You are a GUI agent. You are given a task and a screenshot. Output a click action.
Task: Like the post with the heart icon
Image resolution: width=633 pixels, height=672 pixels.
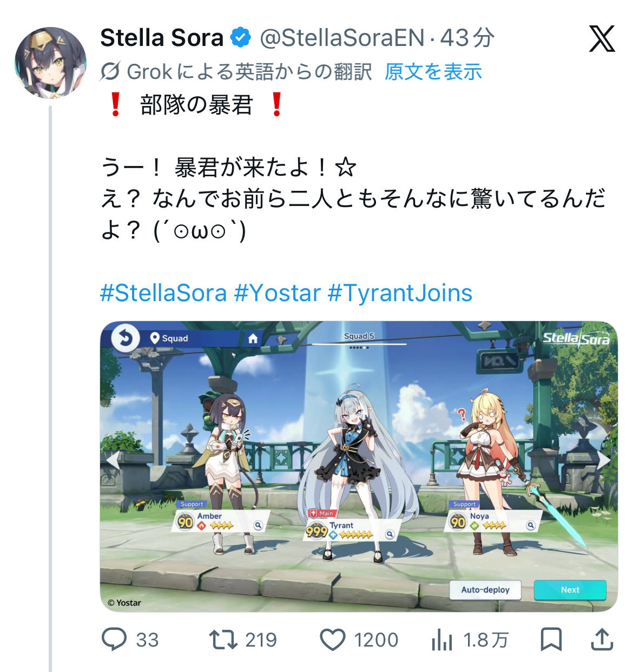pyautogui.click(x=333, y=640)
